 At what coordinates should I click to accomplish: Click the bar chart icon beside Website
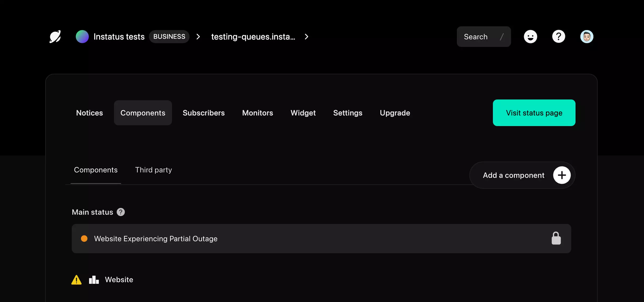click(x=94, y=280)
